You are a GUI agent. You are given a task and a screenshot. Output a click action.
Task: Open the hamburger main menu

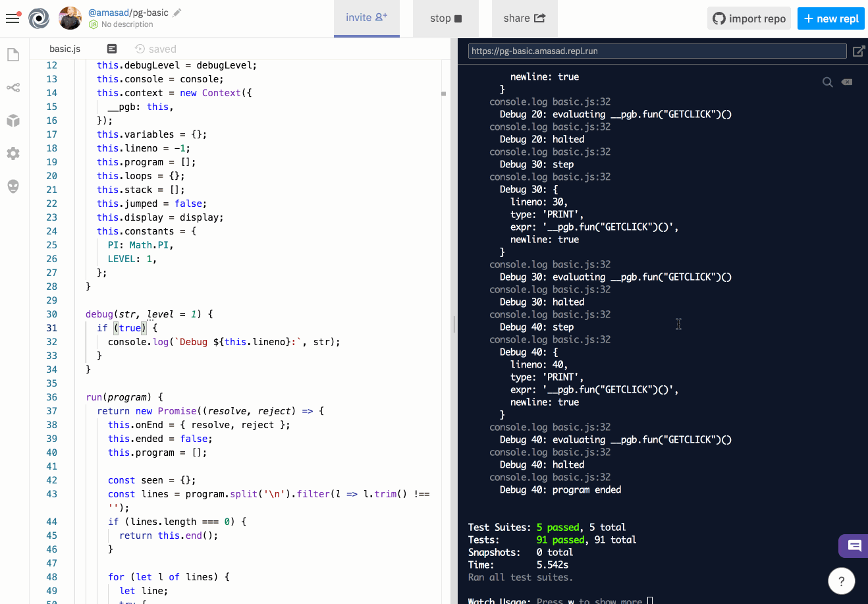pyautogui.click(x=13, y=18)
